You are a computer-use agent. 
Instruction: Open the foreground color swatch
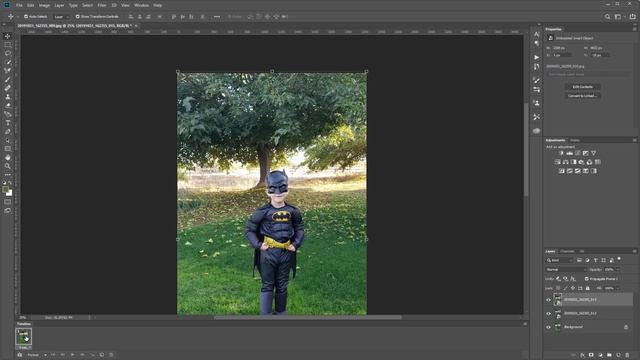[6, 190]
